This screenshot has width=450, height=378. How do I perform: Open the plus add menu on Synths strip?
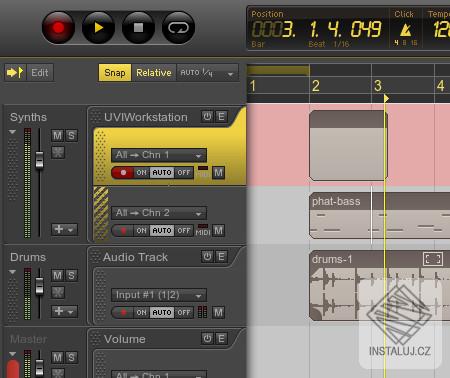[x=64, y=229]
